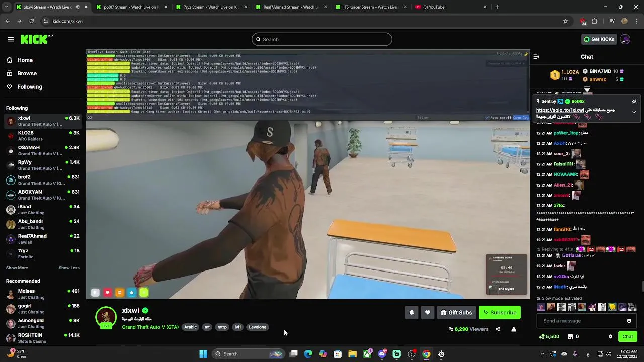The height and width of the screenshot is (362, 644).
Task: Switch to the YouTube tab
Action: pos(450,7)
